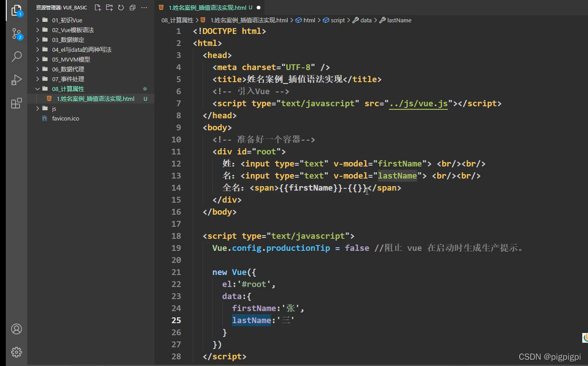Click new Vue({ on line 21

tap(234, 272)
